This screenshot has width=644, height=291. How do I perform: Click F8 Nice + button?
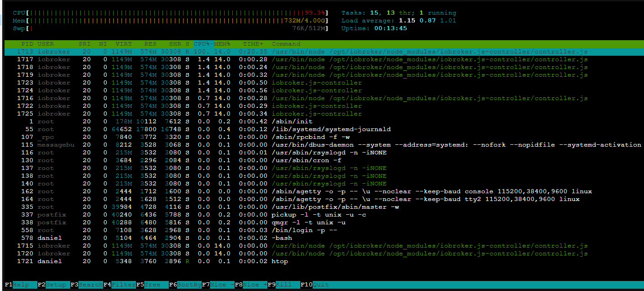(x=251, y=285)
